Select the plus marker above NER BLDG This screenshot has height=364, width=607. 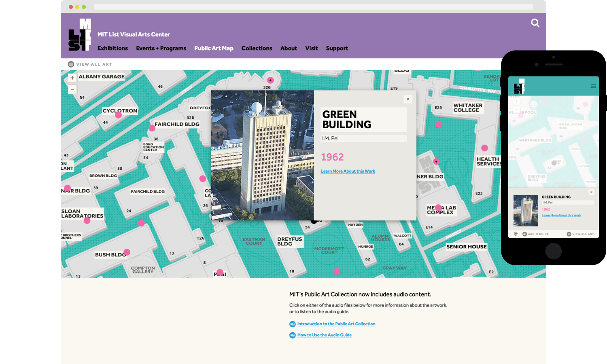[436, 161]
